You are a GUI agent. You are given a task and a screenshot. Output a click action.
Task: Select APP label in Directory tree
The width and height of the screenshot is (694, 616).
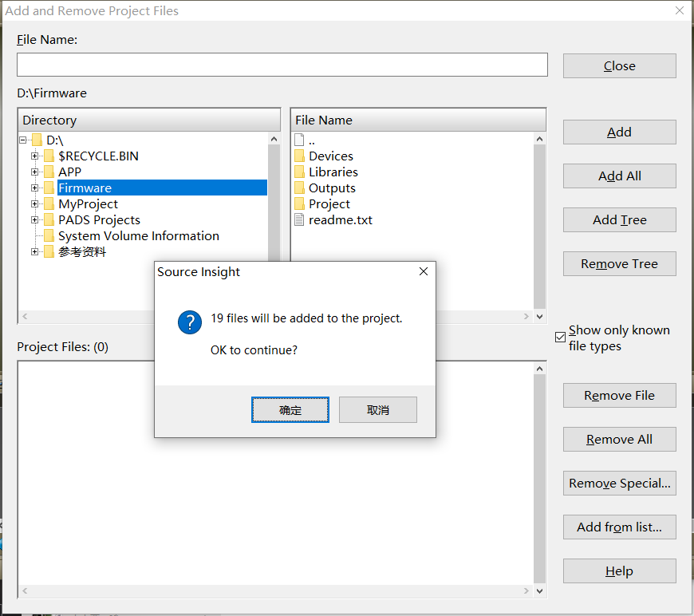[69, 172]
